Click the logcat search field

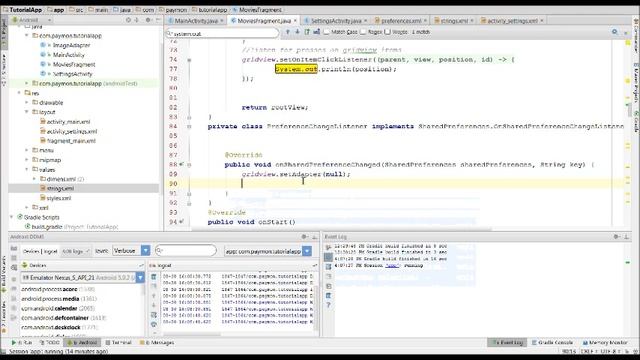186,250
